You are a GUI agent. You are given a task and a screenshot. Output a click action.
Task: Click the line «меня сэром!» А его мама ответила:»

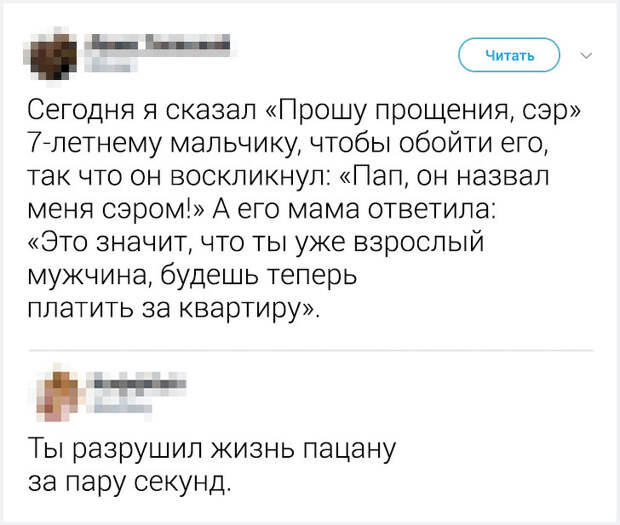click(x=261, y=210)
